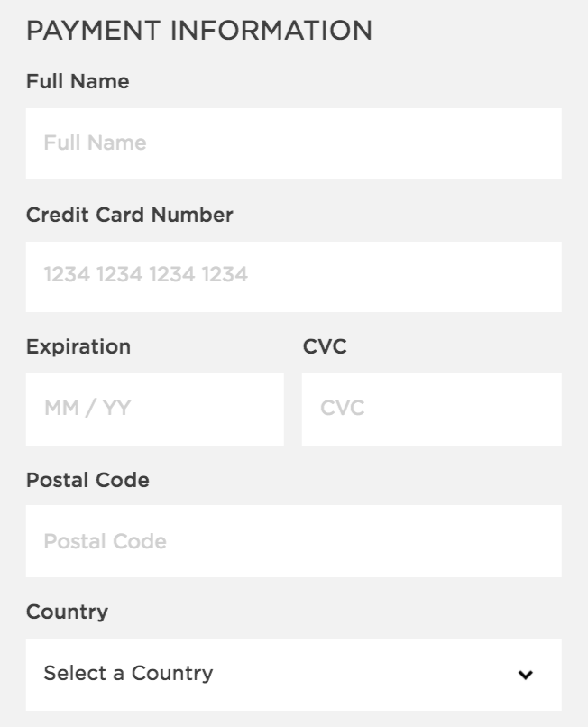The image size is (588, 727).
Task: Click the 'PAYMENT INFORMATION' heading
Action: click(199, 31)
